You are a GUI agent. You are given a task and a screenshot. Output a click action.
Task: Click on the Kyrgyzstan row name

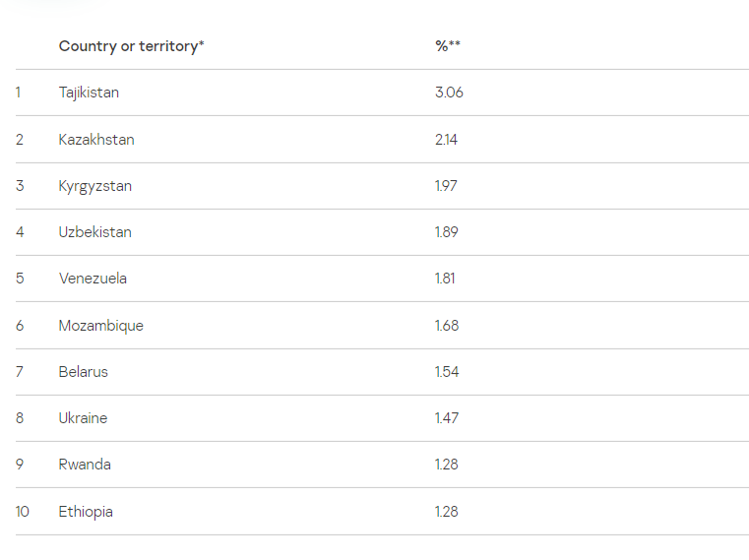pos(94,186)
